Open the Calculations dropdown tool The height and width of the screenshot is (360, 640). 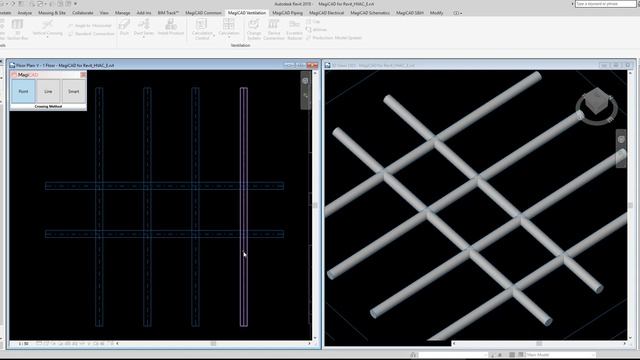pyautogui.click(x=229, y=29)
